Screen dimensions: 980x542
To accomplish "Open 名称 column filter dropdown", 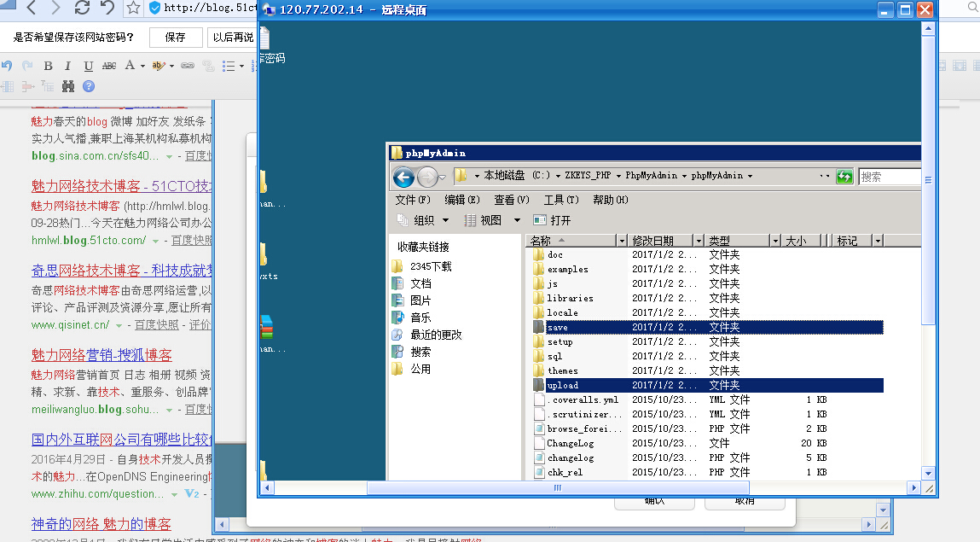I will [621, 241].
